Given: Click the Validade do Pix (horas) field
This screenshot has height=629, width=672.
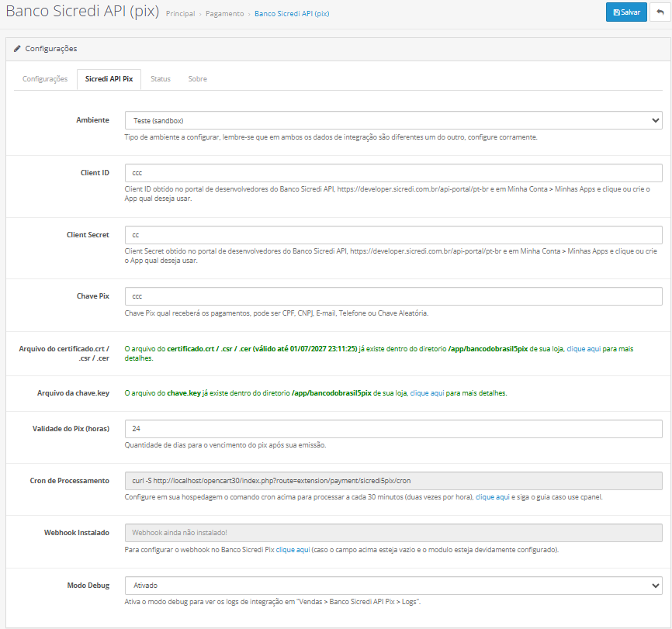Looking at the screenshot, I should (393, 428).
